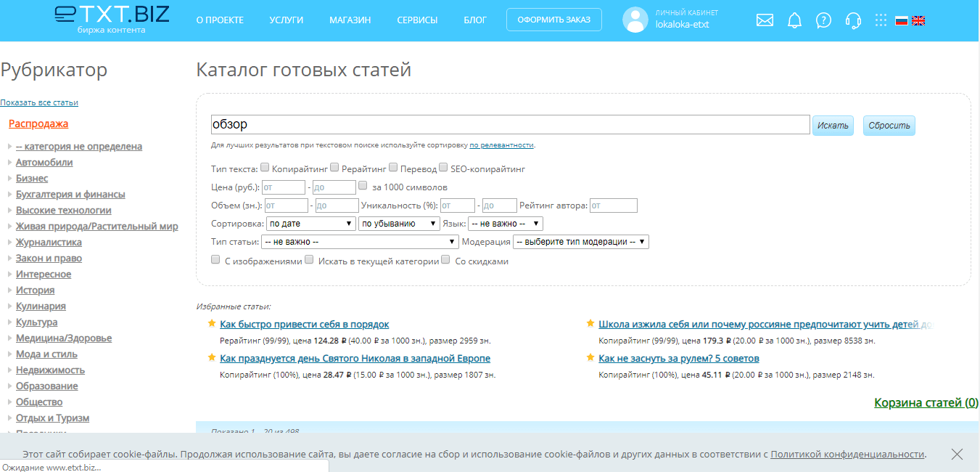Viewport: 980px width, 472px height.
Task: Open the apps grid dots icon
Action: pyautogui.click(x=881, y=20)
